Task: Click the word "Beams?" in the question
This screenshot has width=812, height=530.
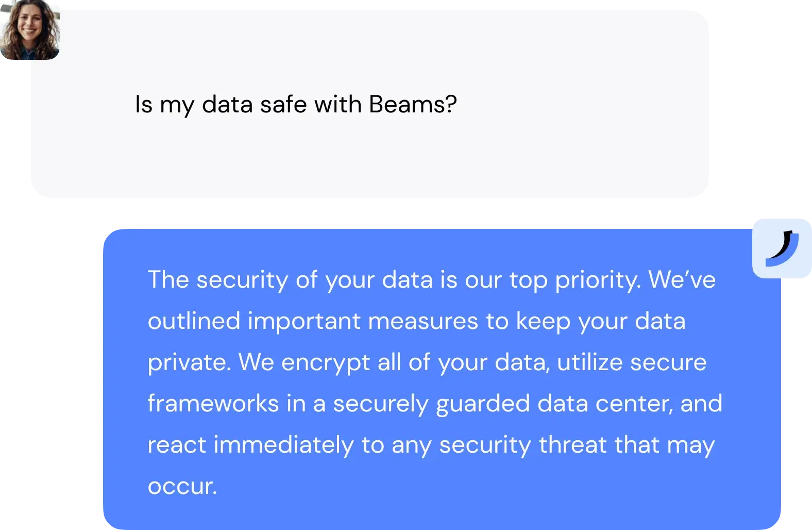Action: pos(413,105)
